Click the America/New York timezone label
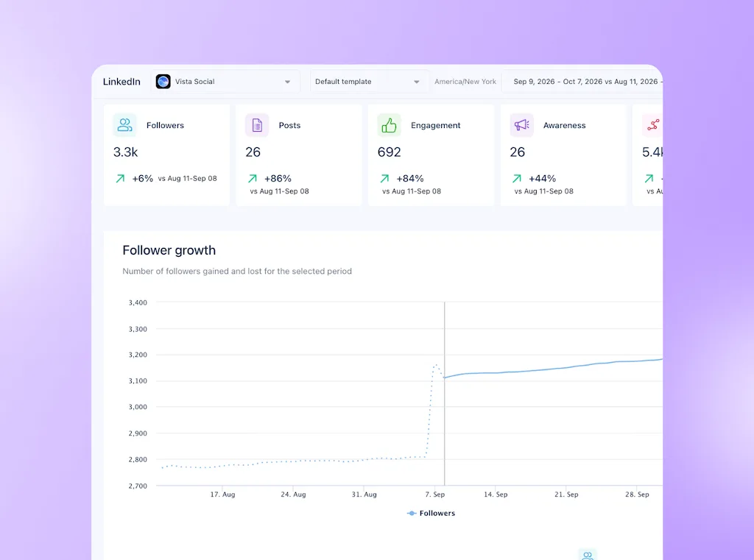The width and height of the screenshot is (754, 560). pyautogui.click(x=465, y=82)
